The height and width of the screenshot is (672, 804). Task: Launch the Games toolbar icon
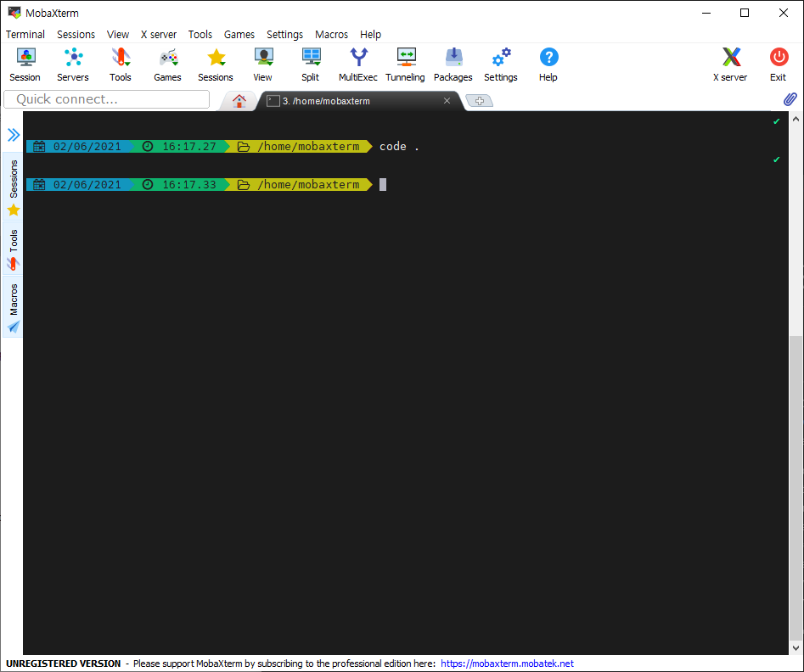[167, 64]
